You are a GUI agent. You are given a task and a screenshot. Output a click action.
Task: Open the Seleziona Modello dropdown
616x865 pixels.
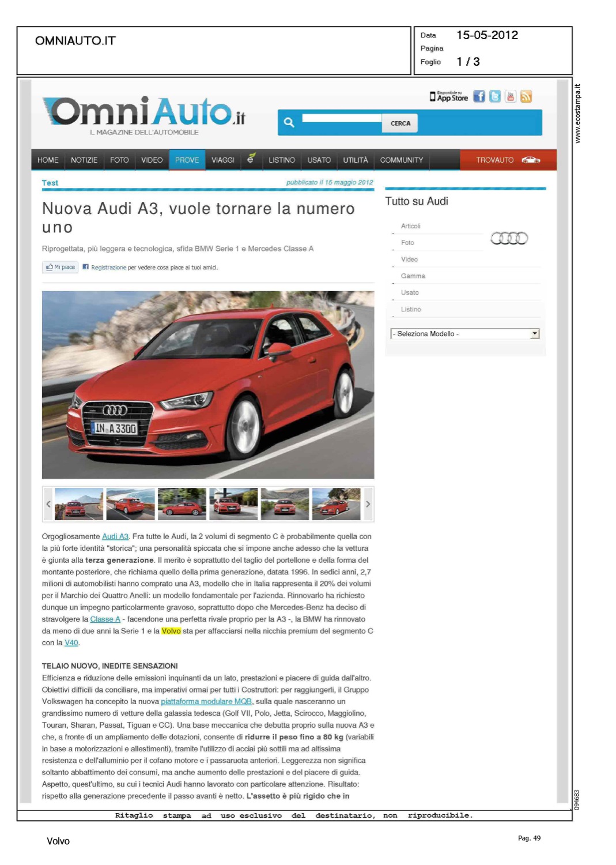pyautogui.click(x=464, y=334)
